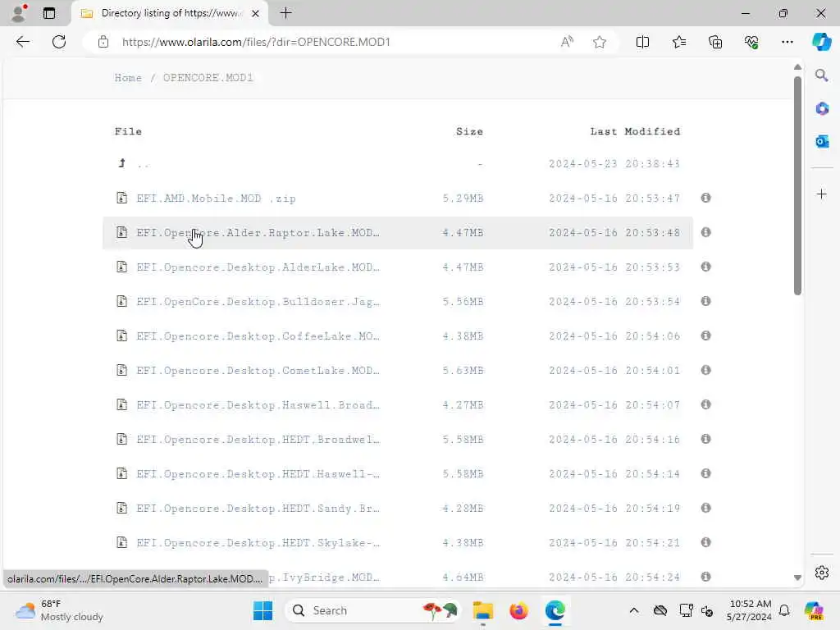The image size is (840, 630).
Task: Click the browser Back arrow
Action: [x=22, y=42]
